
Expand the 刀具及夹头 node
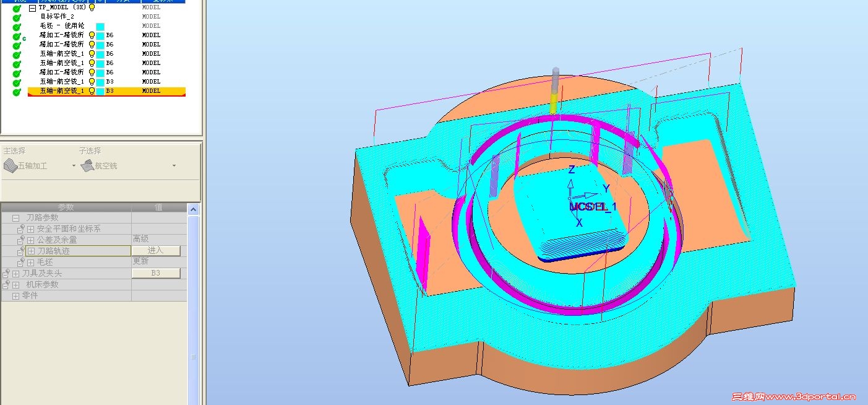click(x=16, y=274)
